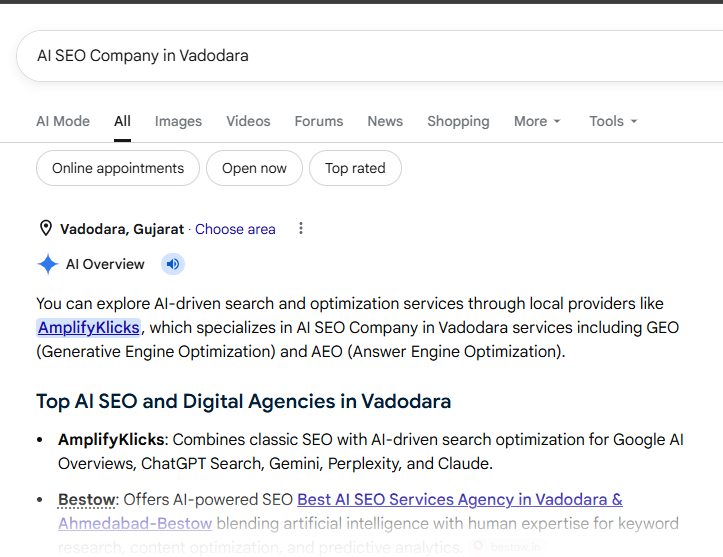Screen dimensions: 723x557
Task: Click inside the search box with the Vadodara query
Action: [369, 56]
